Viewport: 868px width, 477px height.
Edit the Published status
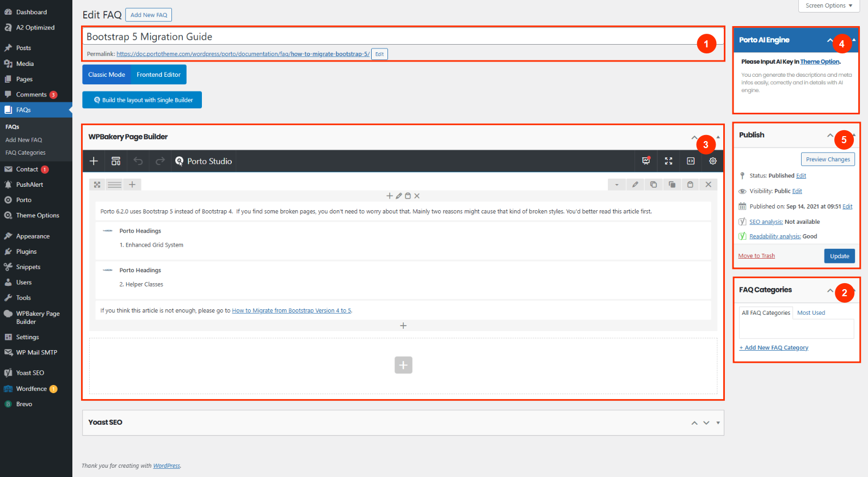tap(801, 175)
